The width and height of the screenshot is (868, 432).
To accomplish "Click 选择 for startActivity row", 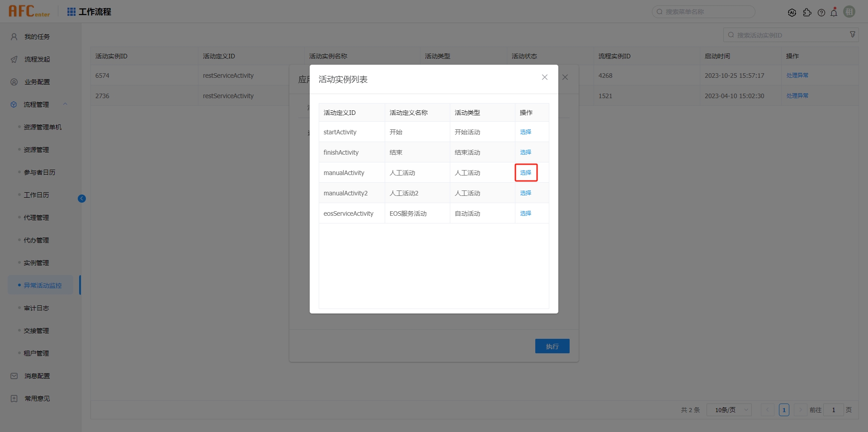I will click(525, 132).
